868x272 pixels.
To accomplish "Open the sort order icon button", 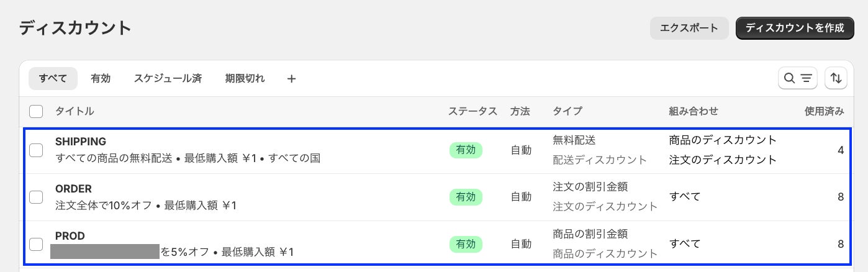I will (x=836, y=78).
